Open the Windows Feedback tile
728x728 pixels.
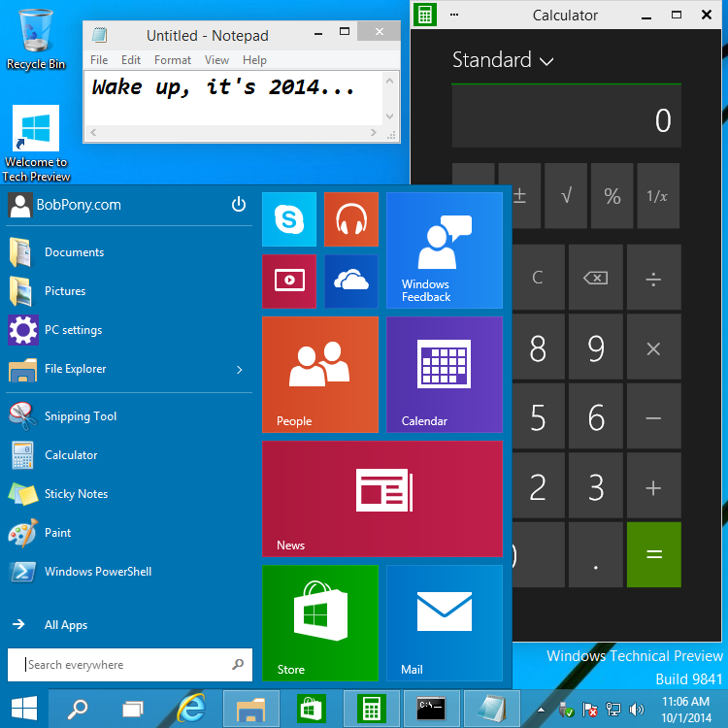(445, 250)
